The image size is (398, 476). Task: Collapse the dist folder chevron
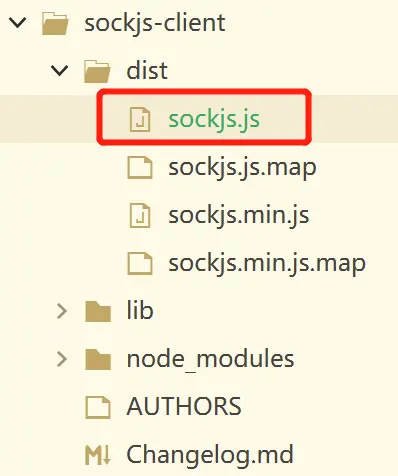(x=59, y=71)
